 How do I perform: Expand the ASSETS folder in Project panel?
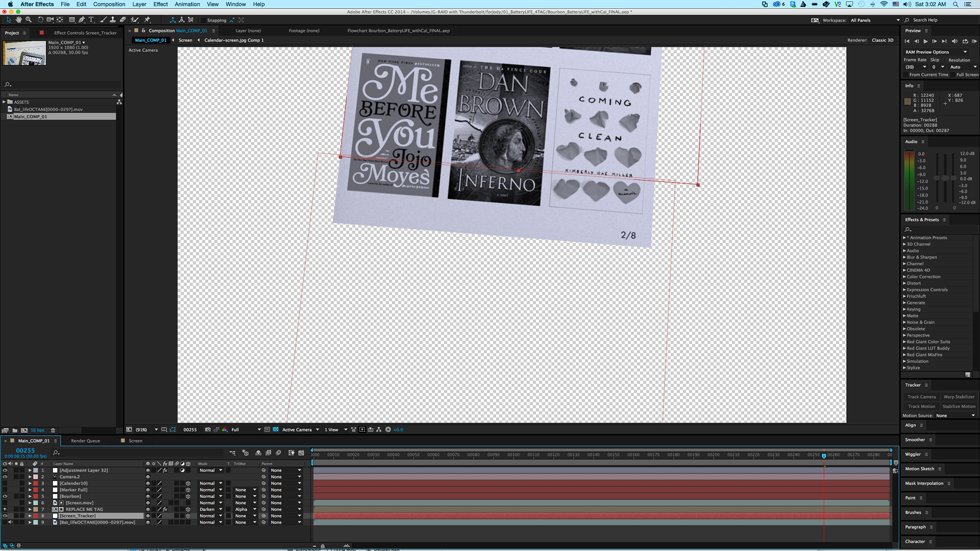pyautogui.click(x=4, y=102)
